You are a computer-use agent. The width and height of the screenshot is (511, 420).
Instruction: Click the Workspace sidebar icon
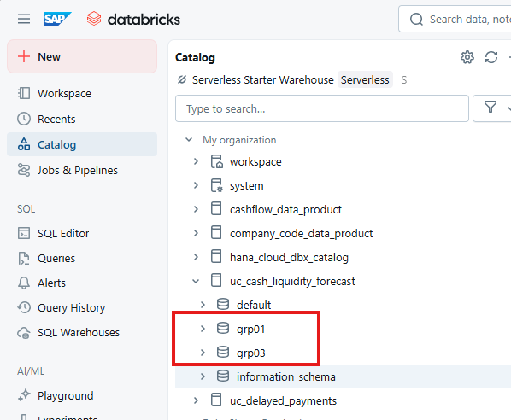(24, 93)
